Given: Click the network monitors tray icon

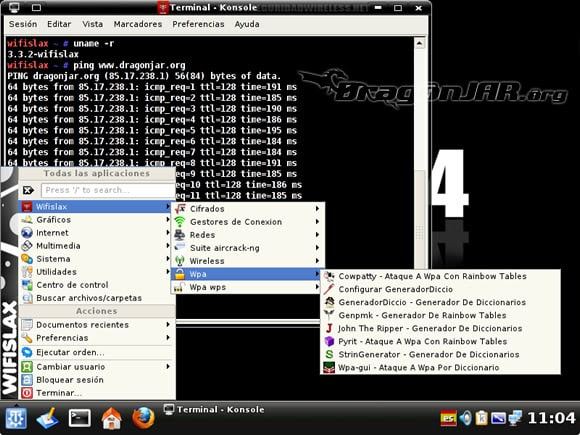Looking at the screenshot, I should [x=515, y=418].
